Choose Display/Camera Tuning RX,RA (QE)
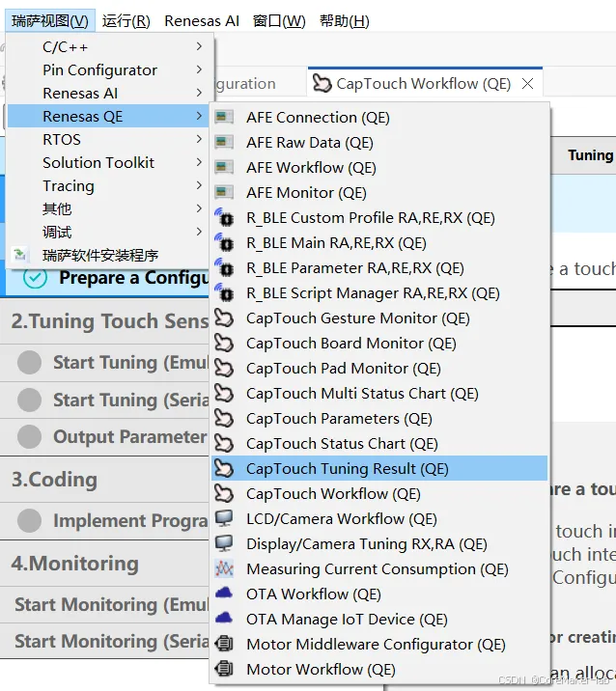Screen dimensions: 616x691 coord(379,543)
